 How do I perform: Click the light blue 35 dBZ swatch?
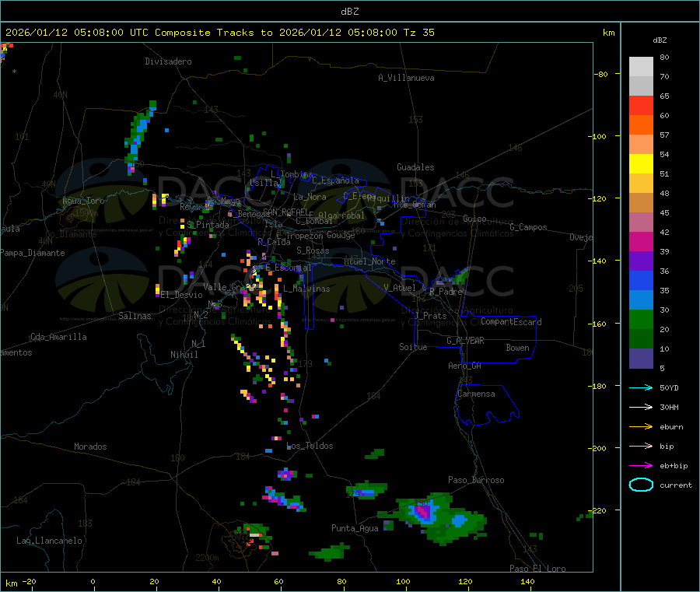pyautogui.click(x=641, y=300)
